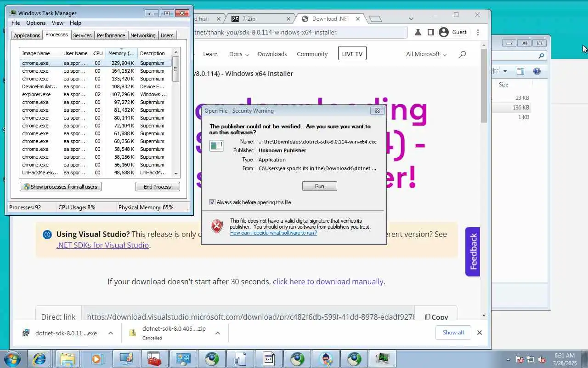Open the Users tab in Task Manager
The image size is (588, 368).
[x=167, y=35]
